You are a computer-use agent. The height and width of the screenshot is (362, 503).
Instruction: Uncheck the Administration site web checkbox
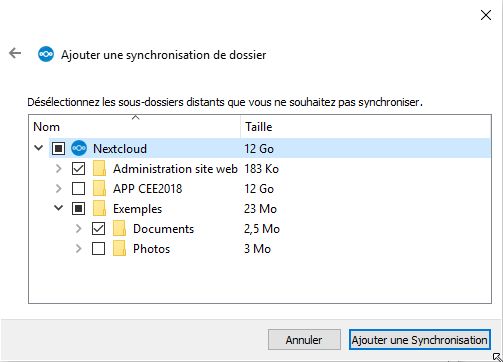click(78, 169)
